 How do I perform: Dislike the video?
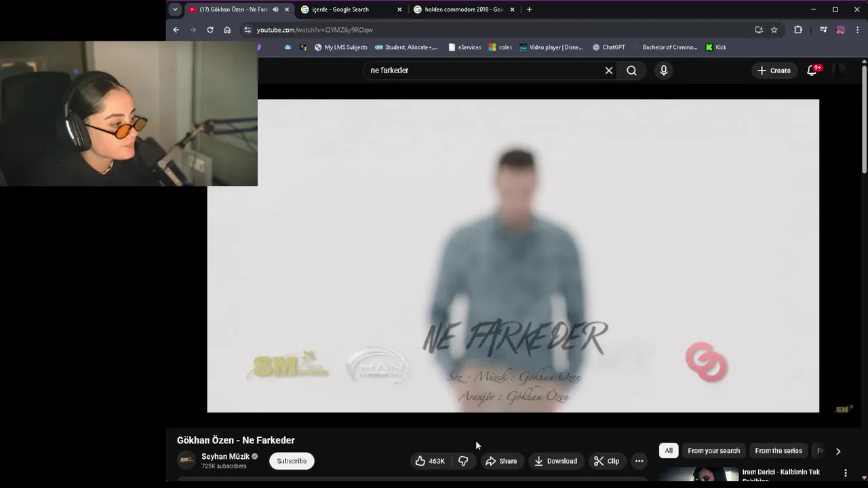tap(463, 461)
